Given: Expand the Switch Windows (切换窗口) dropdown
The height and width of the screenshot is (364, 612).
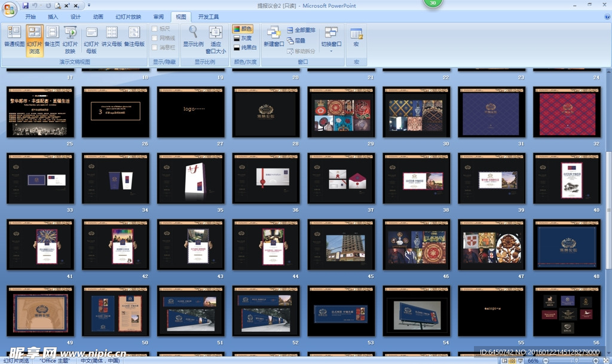Looking at the screenshot, I should [331, 40].
